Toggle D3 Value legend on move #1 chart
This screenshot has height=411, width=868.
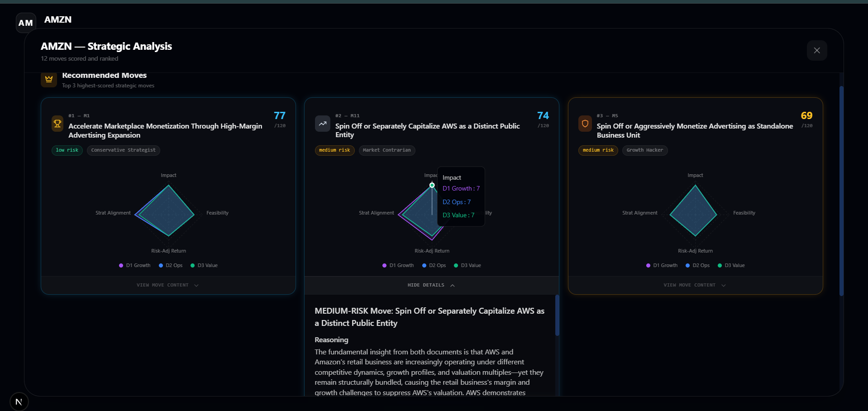tap(204, 265)
